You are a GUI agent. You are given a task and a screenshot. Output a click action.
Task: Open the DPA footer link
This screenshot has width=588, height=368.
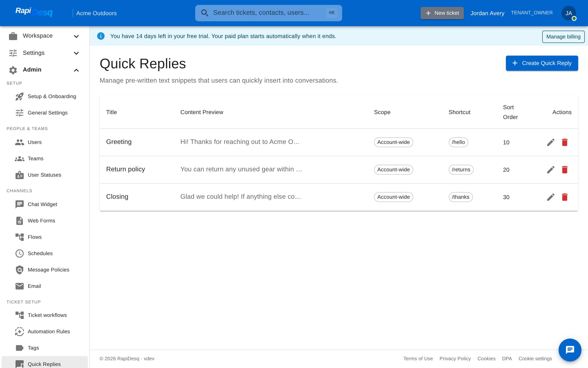(x=507, y=359)
